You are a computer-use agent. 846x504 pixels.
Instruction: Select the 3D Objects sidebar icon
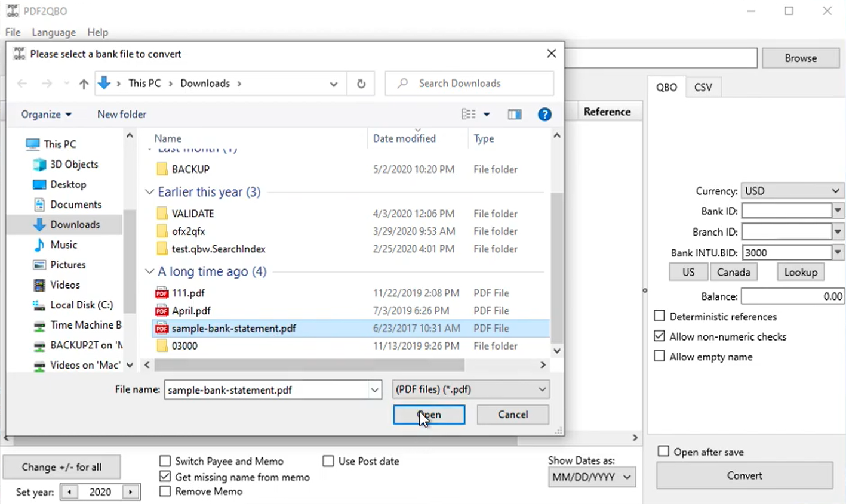39,165
